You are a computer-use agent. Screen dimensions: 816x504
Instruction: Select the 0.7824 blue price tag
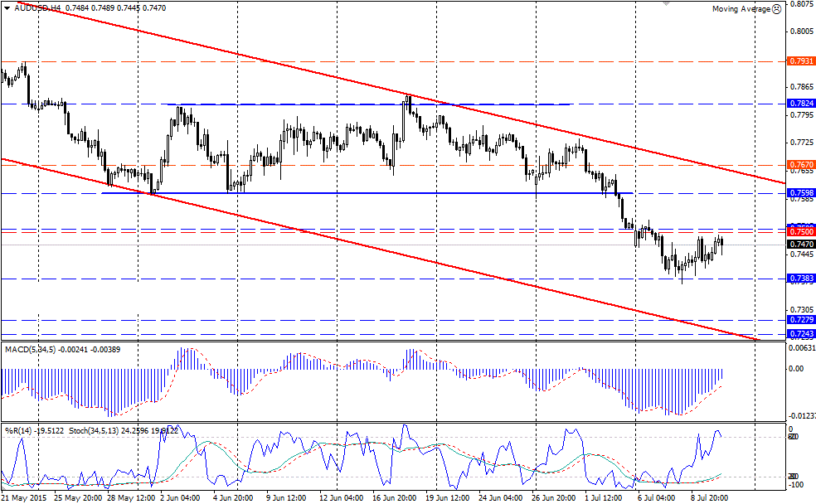point(800,104)
